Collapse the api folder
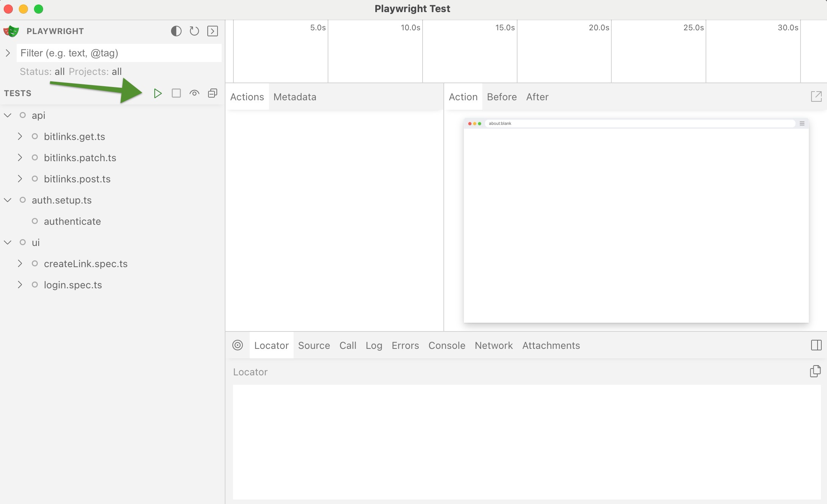The height and width of the screenshot is (504, 827). (8, 115)
